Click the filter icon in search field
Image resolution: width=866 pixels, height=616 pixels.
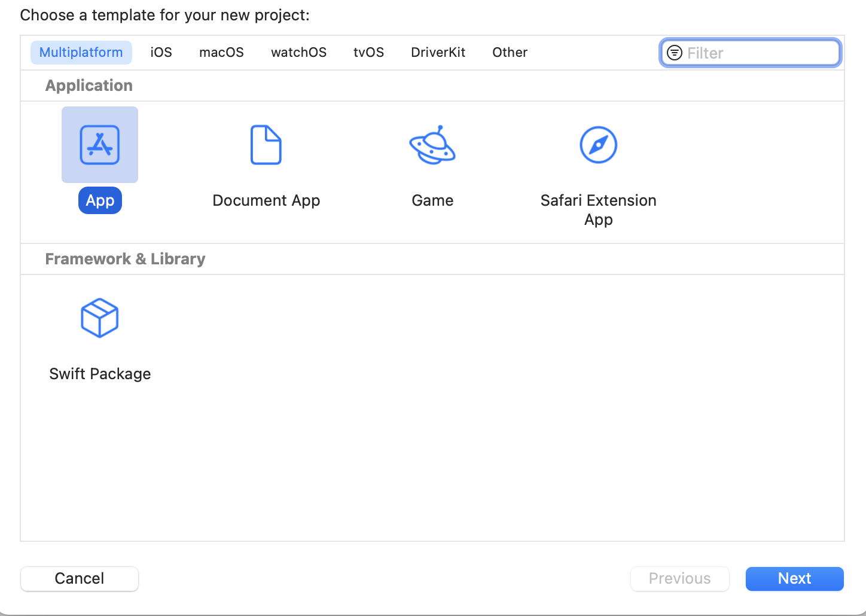675,53
